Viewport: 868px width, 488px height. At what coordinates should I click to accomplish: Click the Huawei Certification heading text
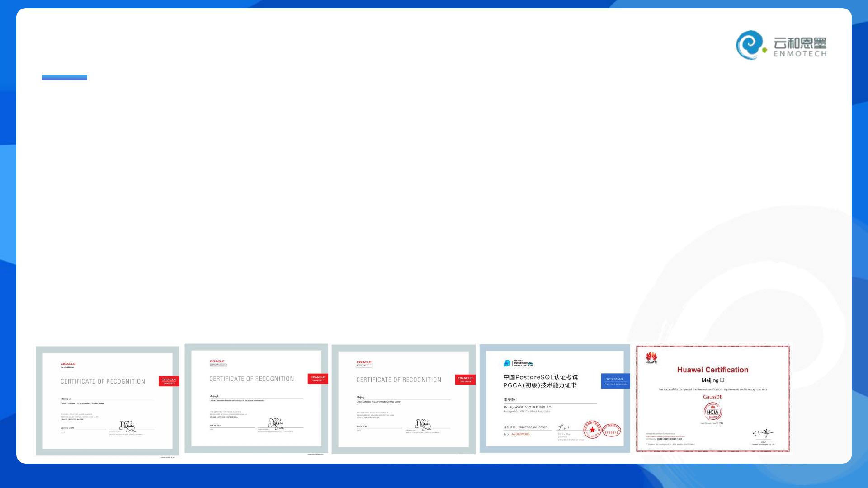point(712,370)
